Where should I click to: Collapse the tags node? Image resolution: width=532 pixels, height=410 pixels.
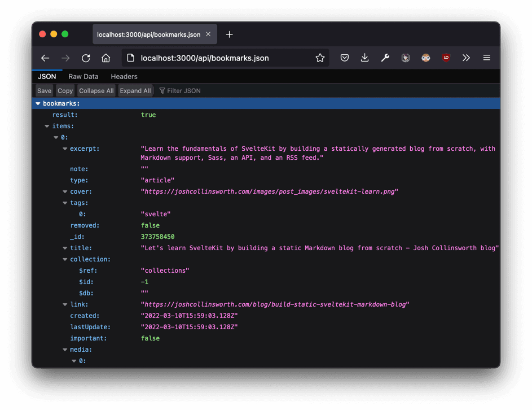[65, 203]
